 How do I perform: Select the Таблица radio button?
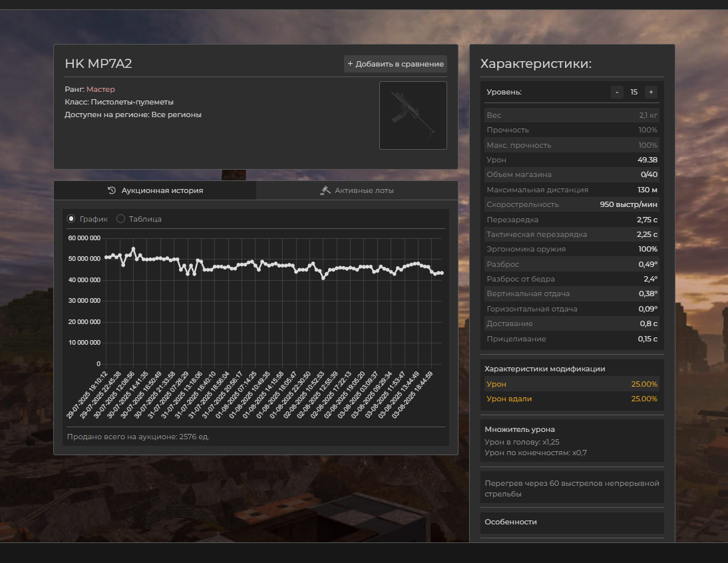(x=120, y=218)
